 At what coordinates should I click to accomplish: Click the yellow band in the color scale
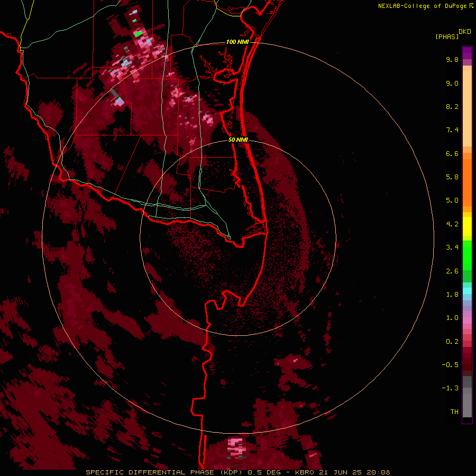pyautogui.click(x=467, y=226)
